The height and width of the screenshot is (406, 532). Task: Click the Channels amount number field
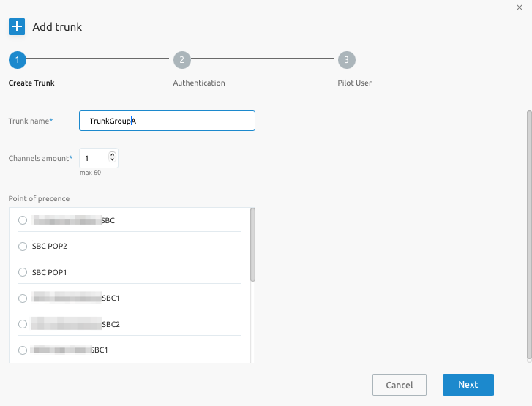tap(98, 158)
